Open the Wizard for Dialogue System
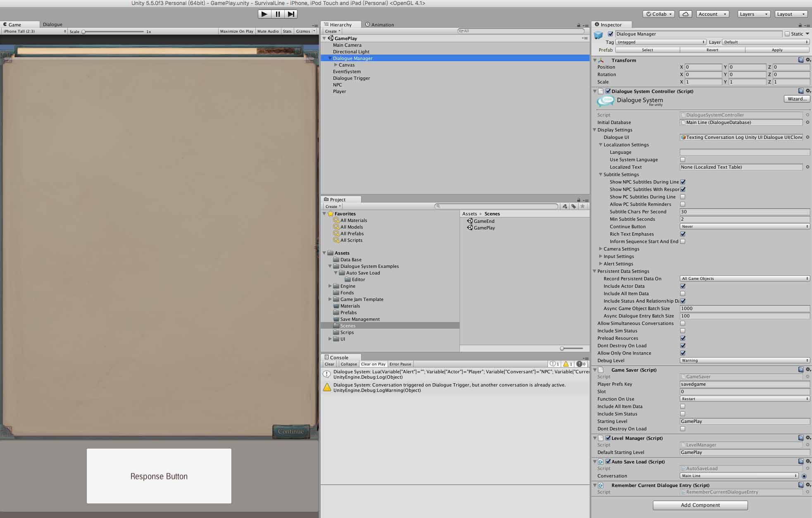The image size is (812, 518). pyautogui.click(x=797, y=99)
